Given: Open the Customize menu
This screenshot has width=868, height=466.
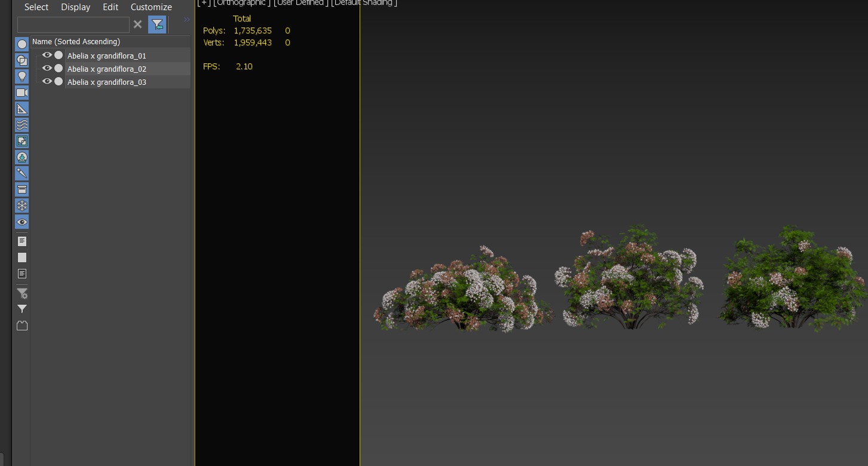Looking at the screenshot, I should [151, 7].
